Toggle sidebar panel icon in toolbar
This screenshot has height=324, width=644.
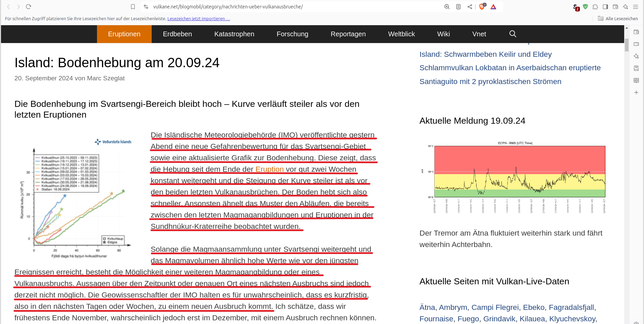[x=605, y=7]
